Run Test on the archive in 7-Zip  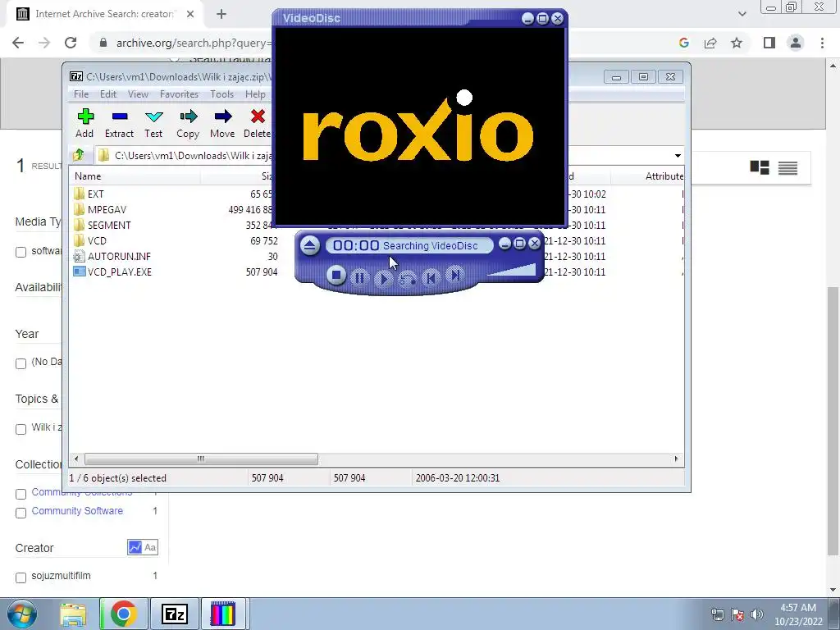pos(153,124)
